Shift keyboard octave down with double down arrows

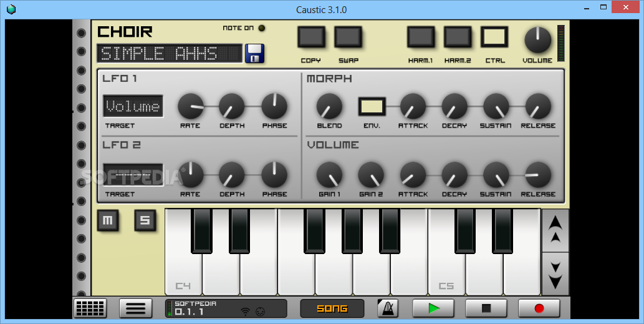coord(555,274)
